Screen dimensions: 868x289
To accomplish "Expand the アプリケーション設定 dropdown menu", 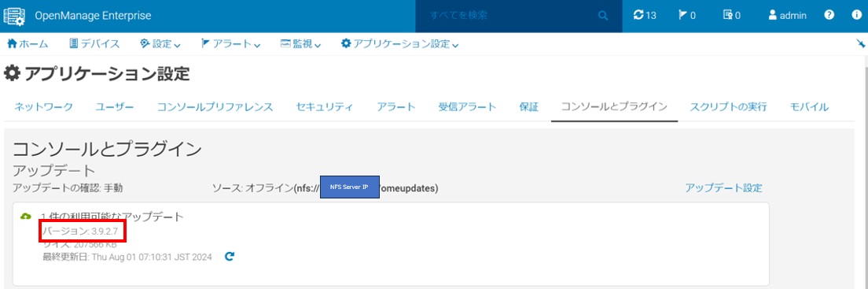I will (x=399, y=44).
